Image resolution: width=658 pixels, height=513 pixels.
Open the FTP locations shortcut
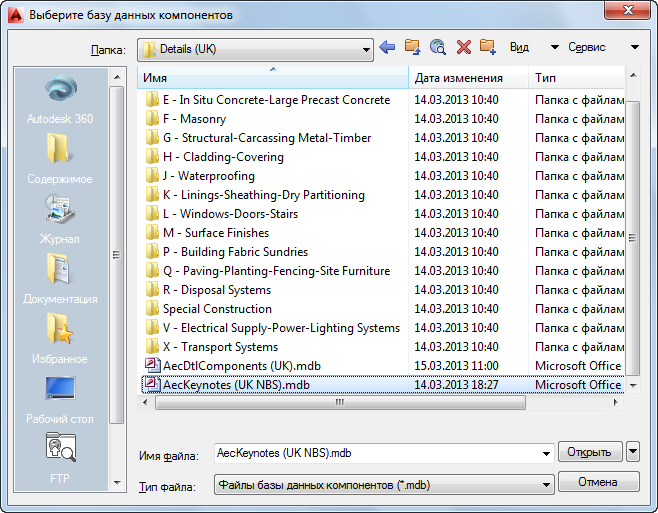click(60, 459)
